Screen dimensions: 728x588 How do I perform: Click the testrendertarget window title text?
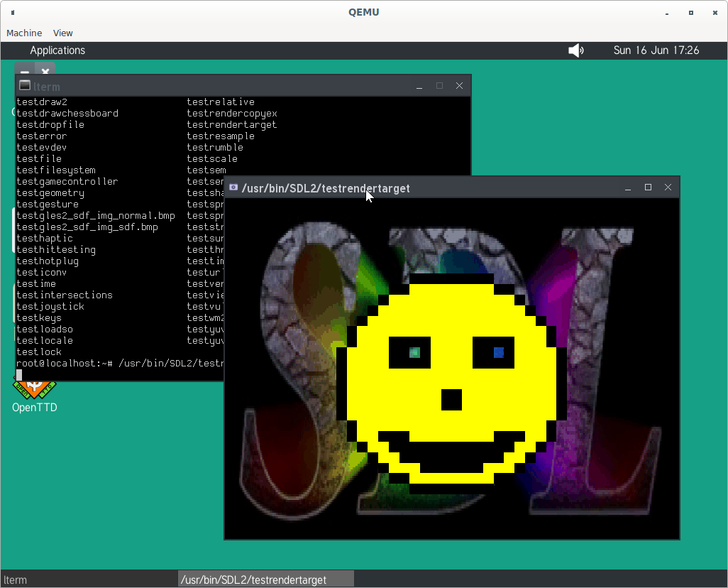pyautogui.click(x=326, y=188)
